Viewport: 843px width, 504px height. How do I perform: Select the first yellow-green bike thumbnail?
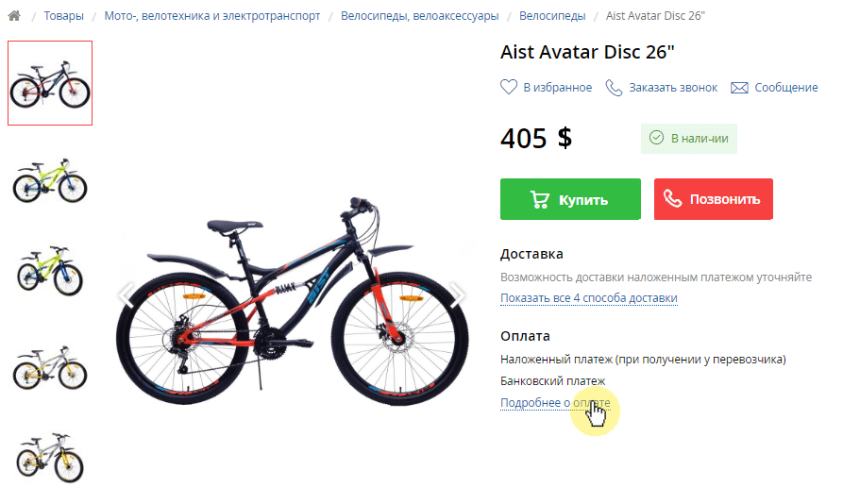click(x=50, y=180)
